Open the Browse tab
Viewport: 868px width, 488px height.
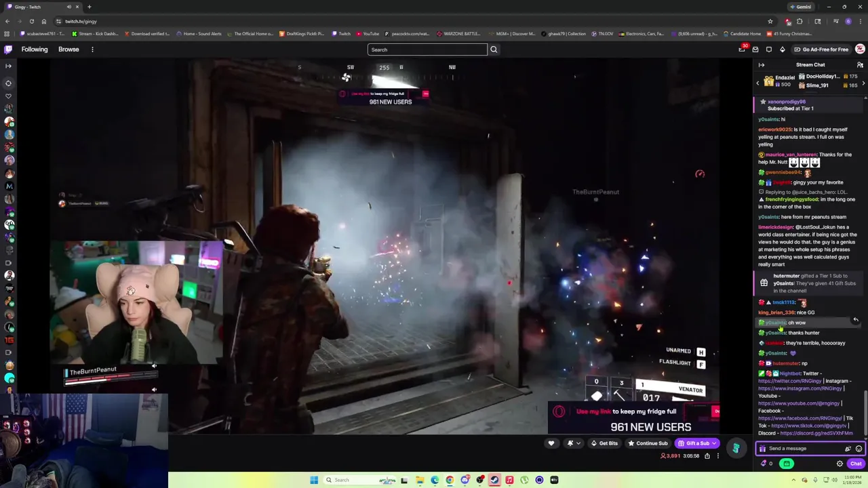coord(68,49)
